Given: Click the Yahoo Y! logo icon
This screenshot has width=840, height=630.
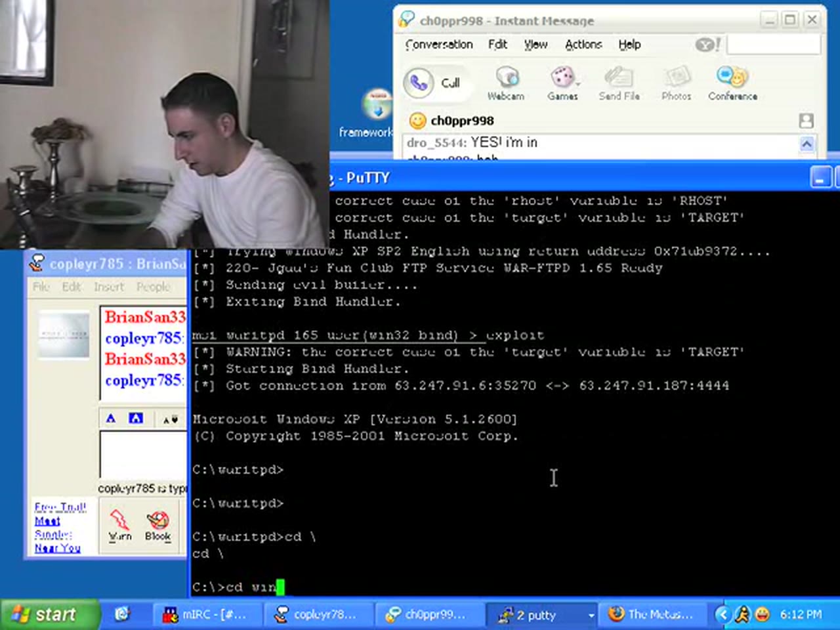Looking at the screenshot, I should [x=708, y=45].
